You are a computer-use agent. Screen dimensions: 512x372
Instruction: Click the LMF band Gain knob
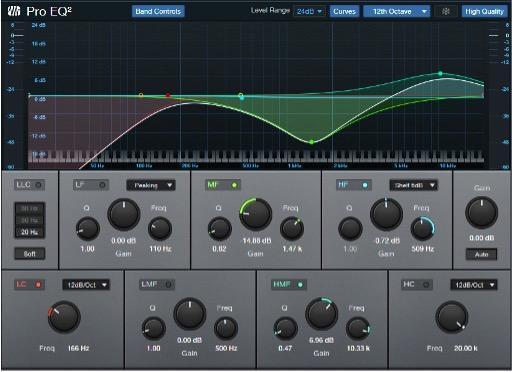190,314
